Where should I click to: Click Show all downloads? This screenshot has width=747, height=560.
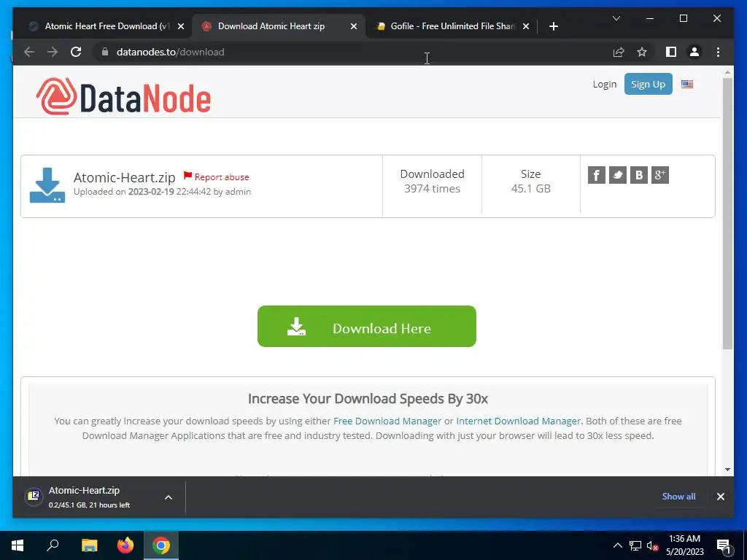tap(678, 497)
